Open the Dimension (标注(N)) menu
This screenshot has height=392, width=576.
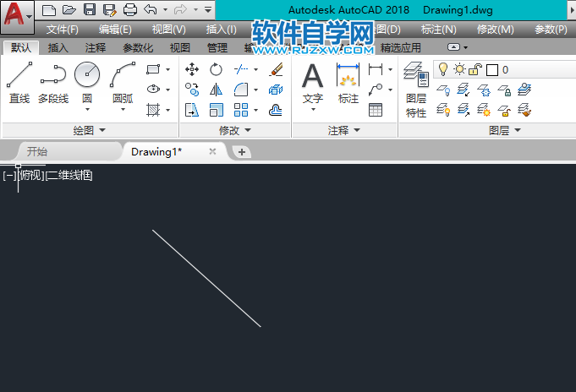click(x=439, y=30)
